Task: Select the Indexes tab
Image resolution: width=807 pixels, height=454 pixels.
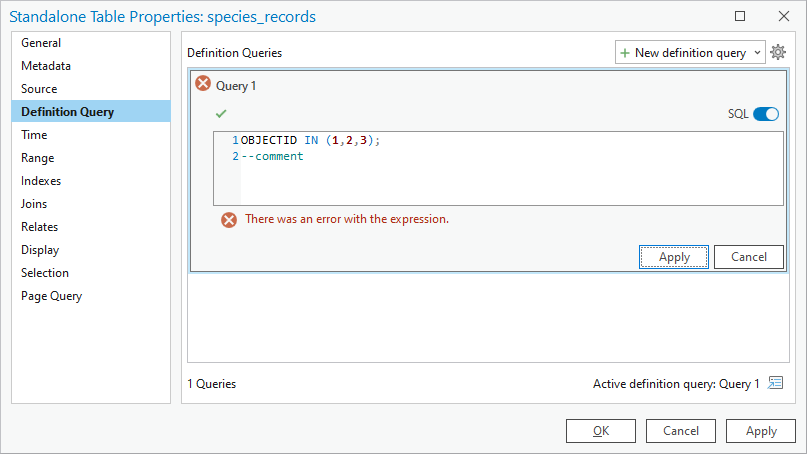Action: click(x=41, y=181)
